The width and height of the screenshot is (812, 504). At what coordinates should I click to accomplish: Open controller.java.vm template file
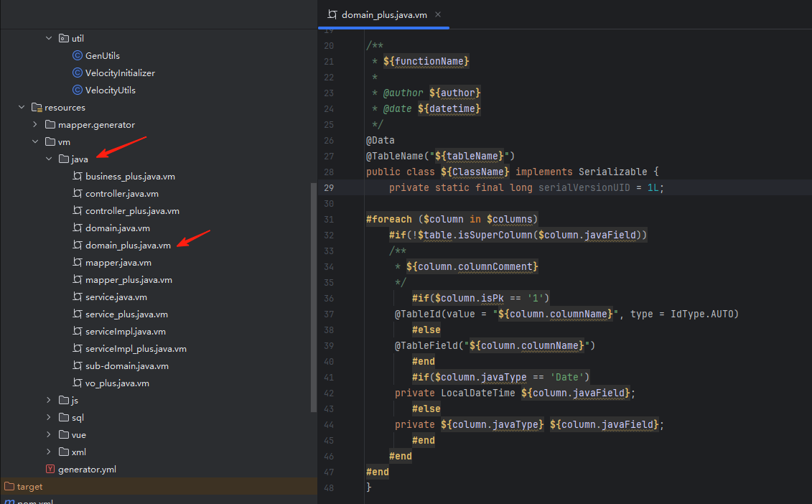coord(122,193)
